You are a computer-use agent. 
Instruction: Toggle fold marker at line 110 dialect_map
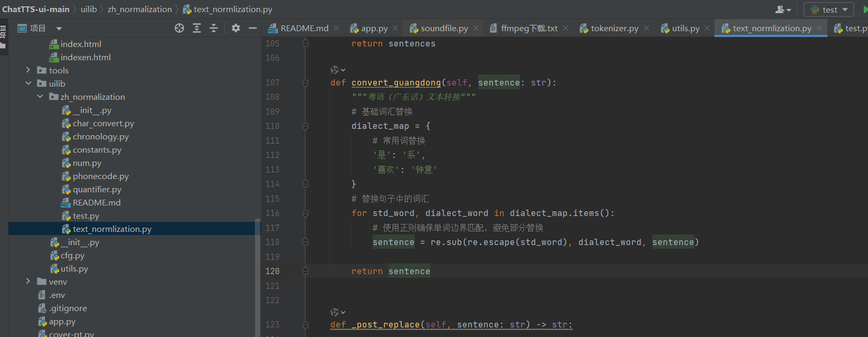[x=306, y=126]
